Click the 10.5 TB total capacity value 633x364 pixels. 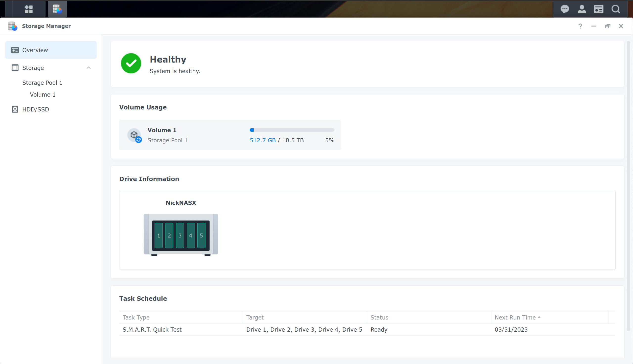(293, 140)
